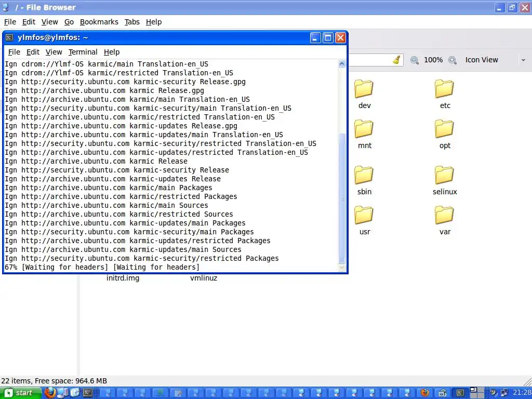
Task: Click the clear location broom icon
Action: pos(396,60)
